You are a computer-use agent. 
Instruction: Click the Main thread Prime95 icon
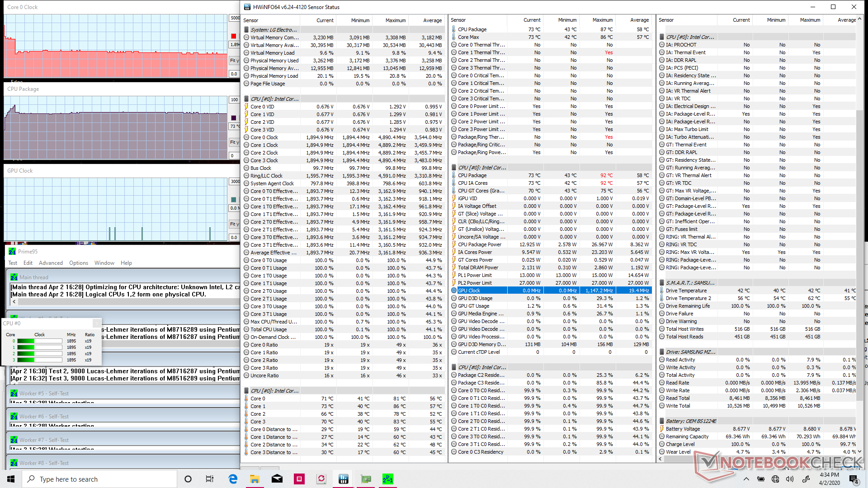[14, 277]
